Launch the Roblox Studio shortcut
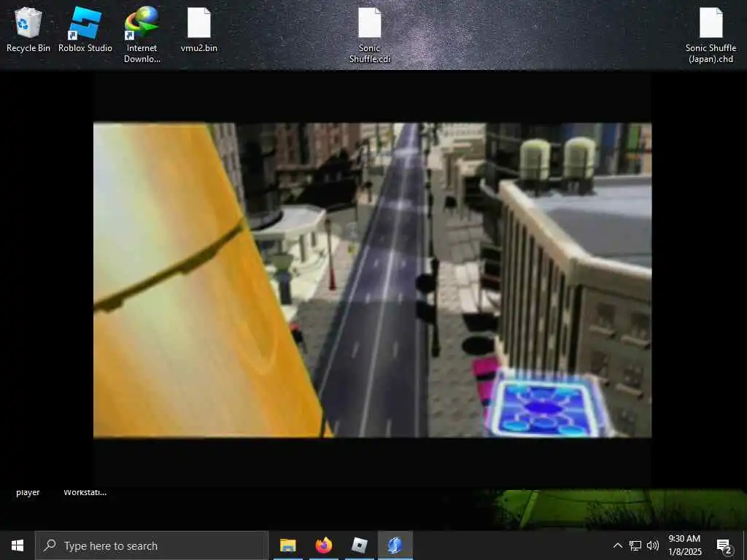This screenshot has height=560, width=747. pos(85,29)
